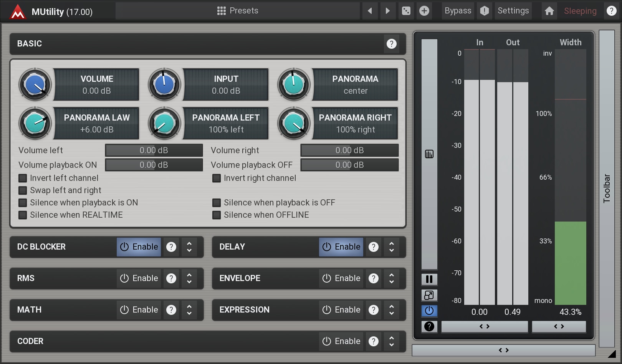Click the Bypass button
The height and width of the screenshot is (364, 622).
pyautogui.click(x=458, y=11)
